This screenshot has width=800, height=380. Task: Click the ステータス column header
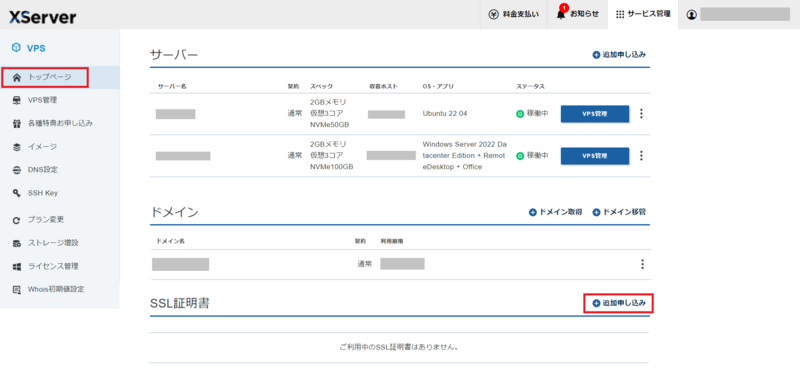531,86
